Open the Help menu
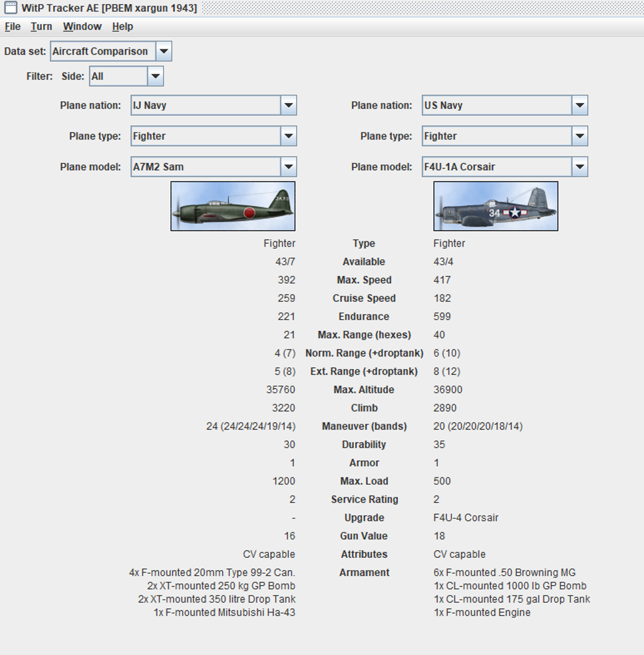 click(122, 27)
